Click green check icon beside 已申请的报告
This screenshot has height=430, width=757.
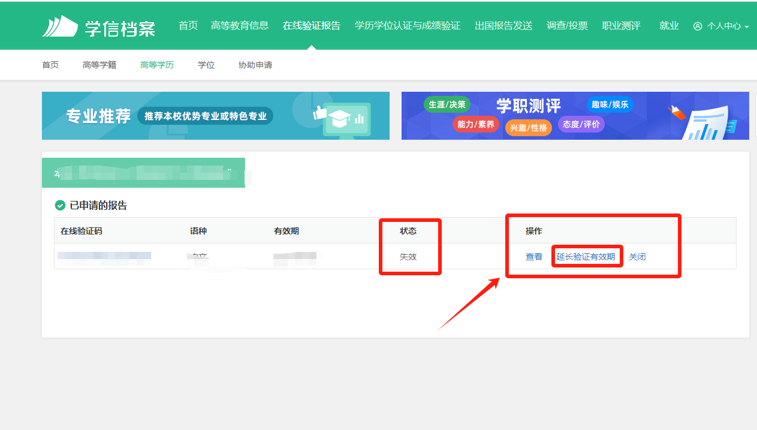(60, 205)
